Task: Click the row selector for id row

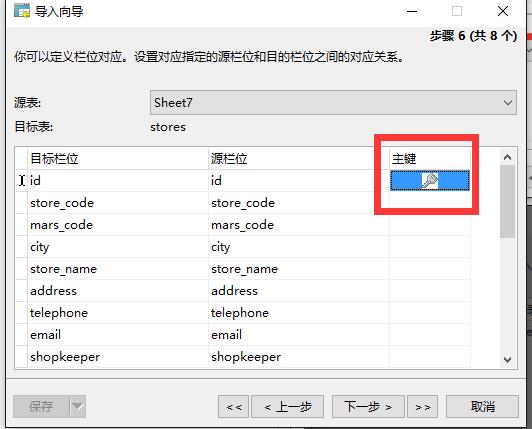Action: 21,181
